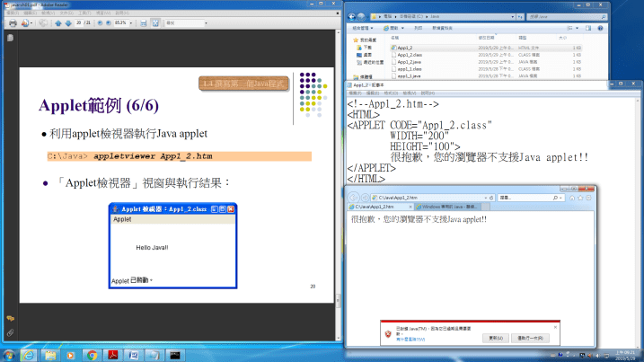Go to previous page with up arrow
This screenshot has height=362, width=644.
pos(57,23)
